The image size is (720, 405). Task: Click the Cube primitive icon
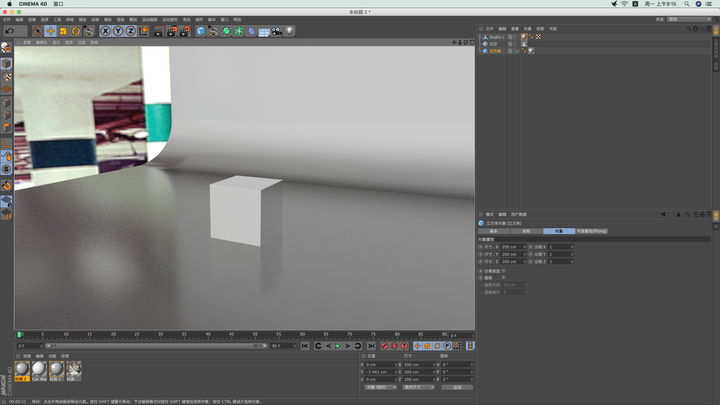(x=201, y=31)
